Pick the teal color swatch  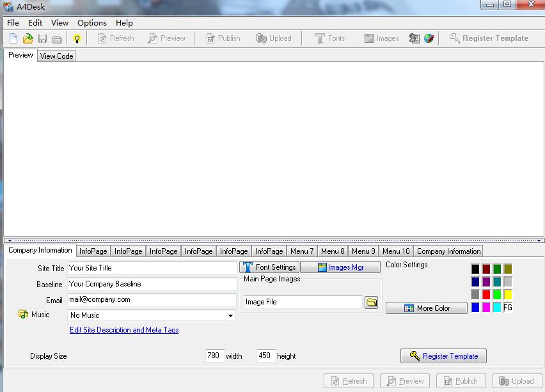click(x=497, y=281)
